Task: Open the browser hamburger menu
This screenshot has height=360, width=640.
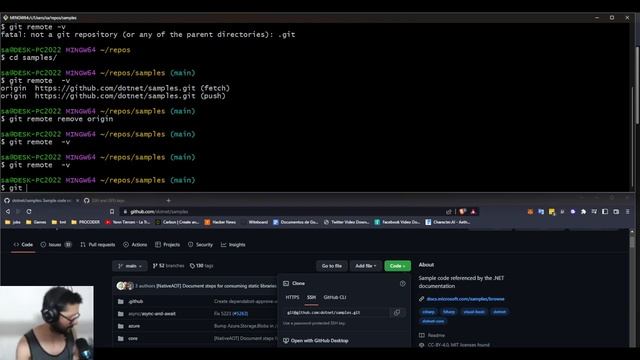Action: click(x=627, y=211)
